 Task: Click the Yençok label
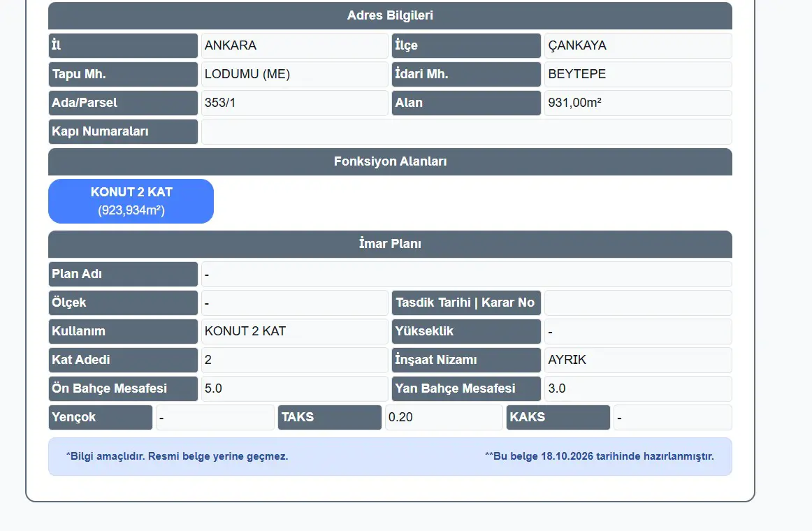pyautogui.click(x=101, y=417)
